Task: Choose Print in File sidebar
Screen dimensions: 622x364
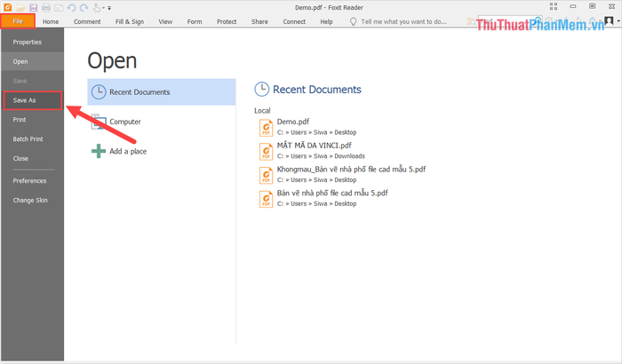Action: point(32,120)
